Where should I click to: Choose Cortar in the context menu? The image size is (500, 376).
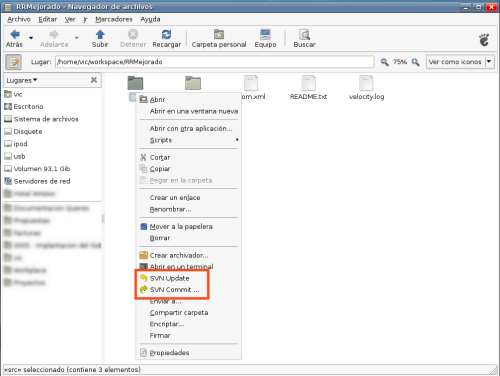(x=189, y=157)
